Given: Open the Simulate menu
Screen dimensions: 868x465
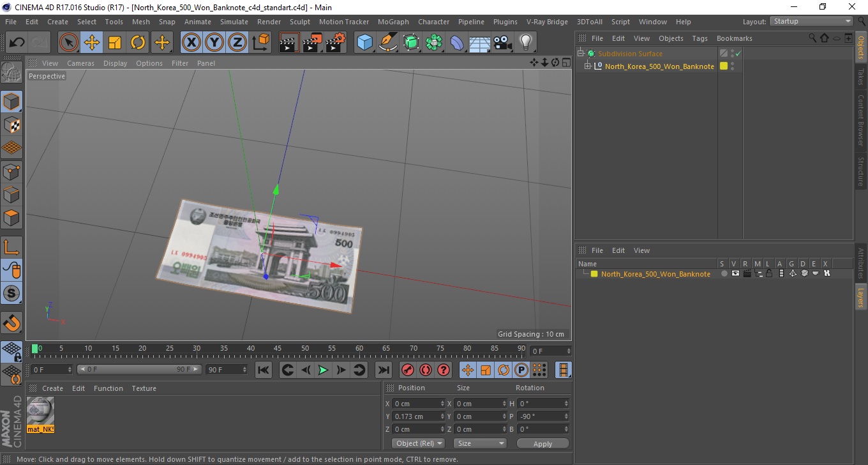Looking at the screenshot, I should tap(234, 22).
